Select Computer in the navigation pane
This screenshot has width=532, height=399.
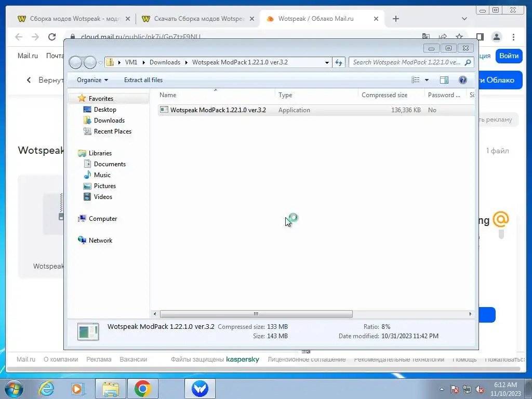103,219
